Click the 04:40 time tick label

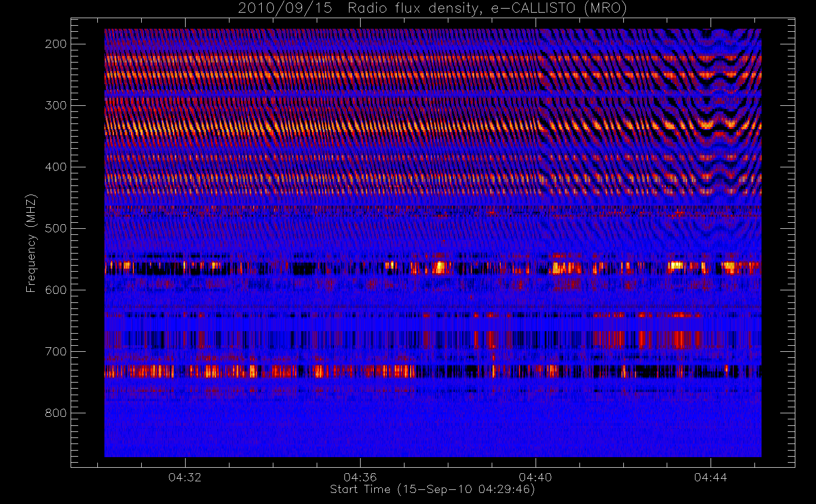536,477
